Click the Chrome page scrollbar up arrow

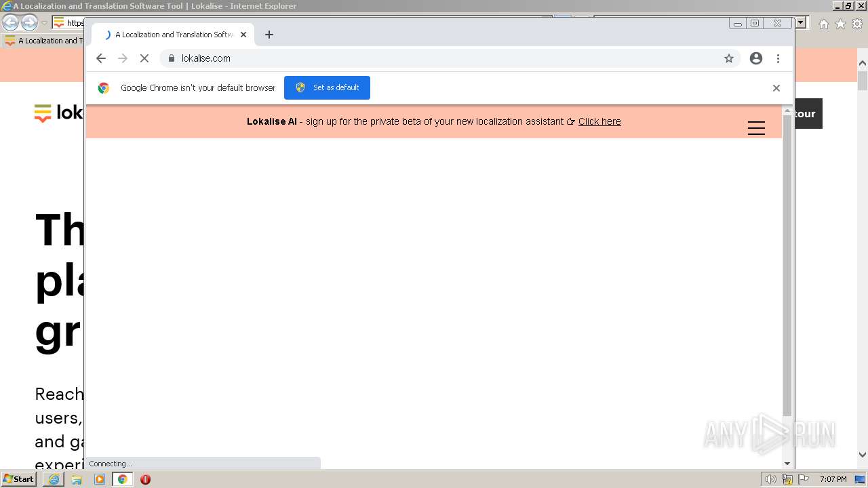tap(787, 110)
